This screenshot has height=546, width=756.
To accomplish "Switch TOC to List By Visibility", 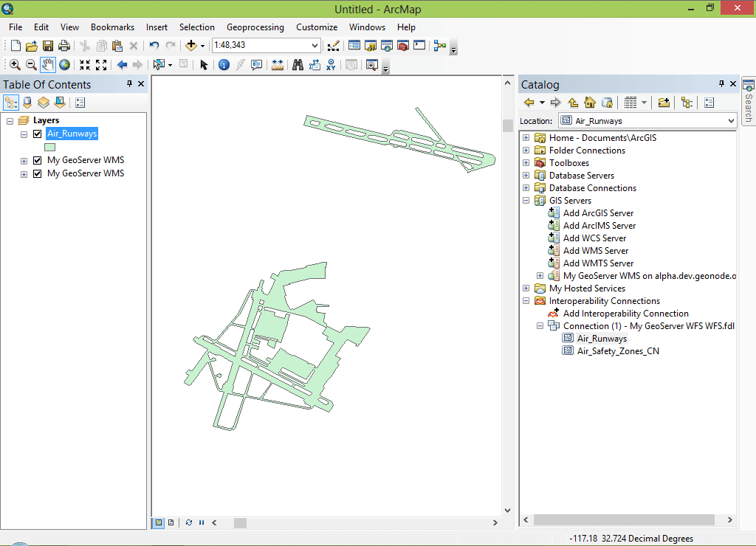I will pos(44,102).
